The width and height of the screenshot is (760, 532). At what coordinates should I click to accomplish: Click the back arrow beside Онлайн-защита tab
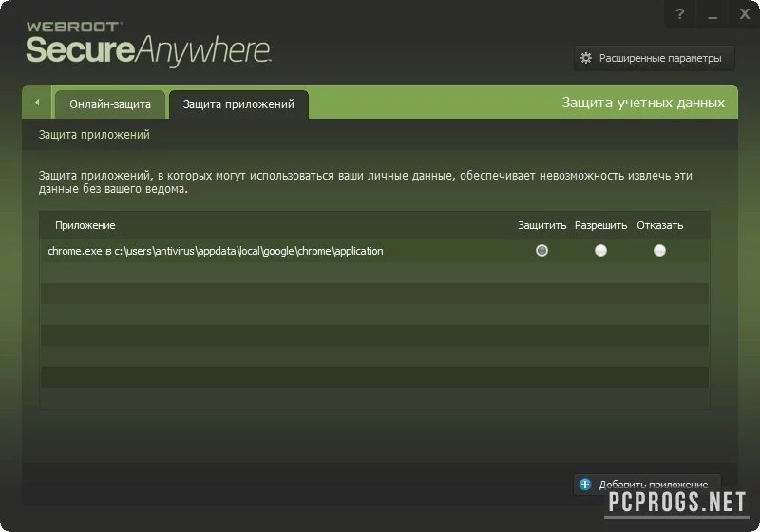pos(37,103)
